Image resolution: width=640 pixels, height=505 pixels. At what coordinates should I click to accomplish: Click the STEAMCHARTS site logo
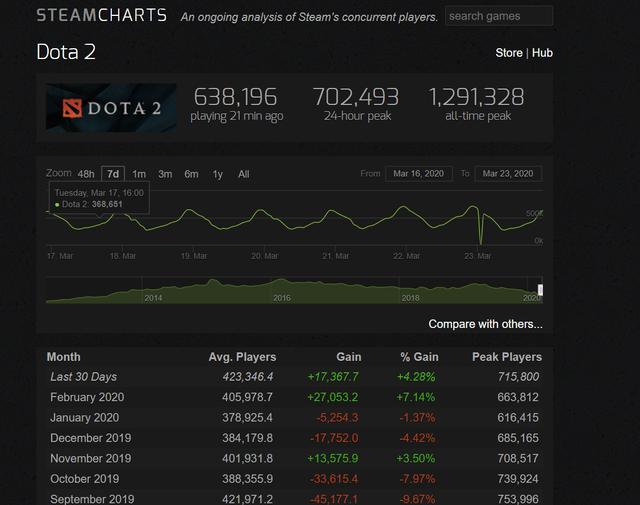point(102,16)
